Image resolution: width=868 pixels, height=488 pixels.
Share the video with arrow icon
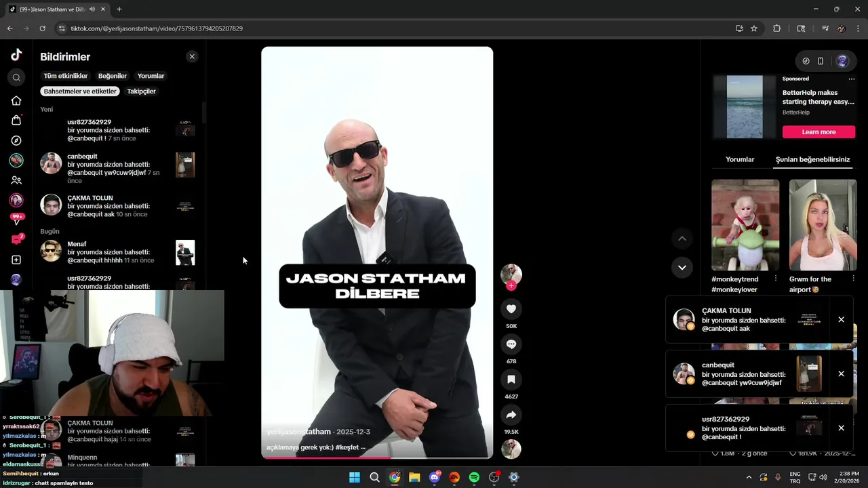pos(511,415)
